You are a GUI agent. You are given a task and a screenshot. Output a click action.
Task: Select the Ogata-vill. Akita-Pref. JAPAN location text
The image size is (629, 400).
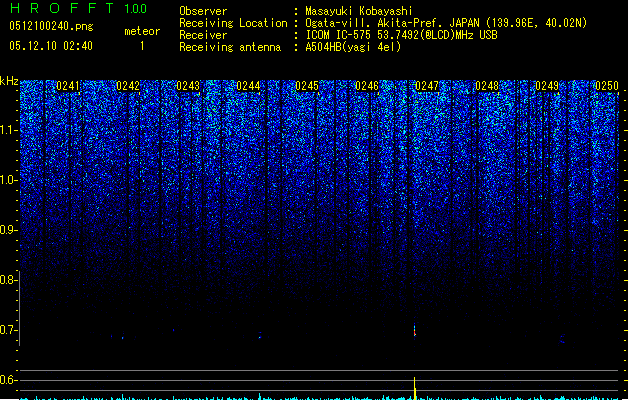[446, 23]
